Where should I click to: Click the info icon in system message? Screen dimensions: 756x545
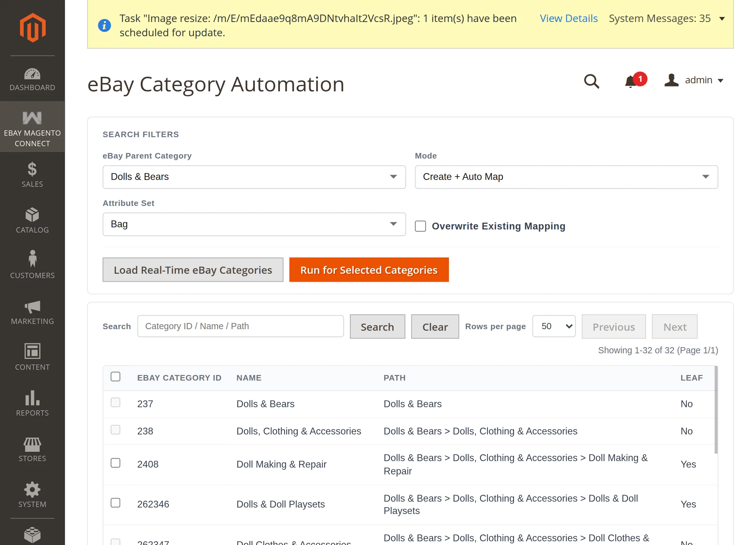(104, 25)
